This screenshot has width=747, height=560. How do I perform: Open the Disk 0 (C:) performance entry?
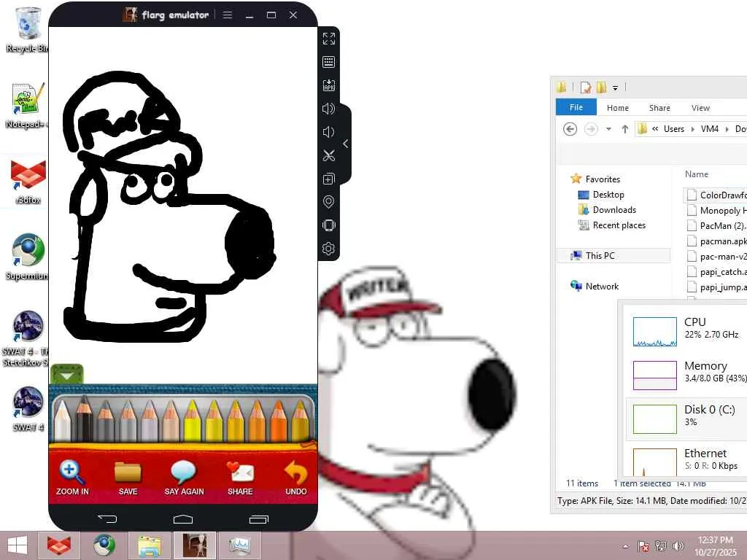click(686, 419)
